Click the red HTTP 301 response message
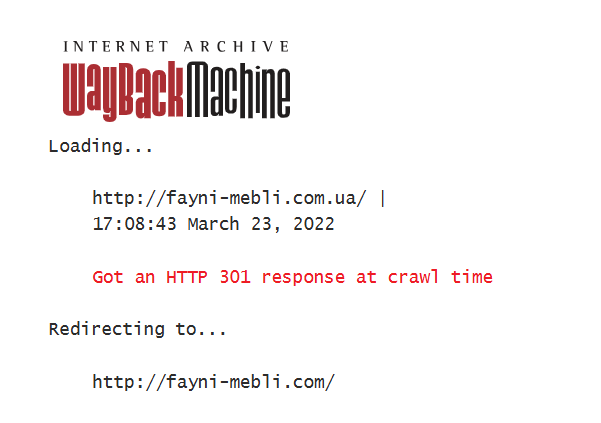Image resolution: width=601 pixels, height=423 pixels. (292, 277)
